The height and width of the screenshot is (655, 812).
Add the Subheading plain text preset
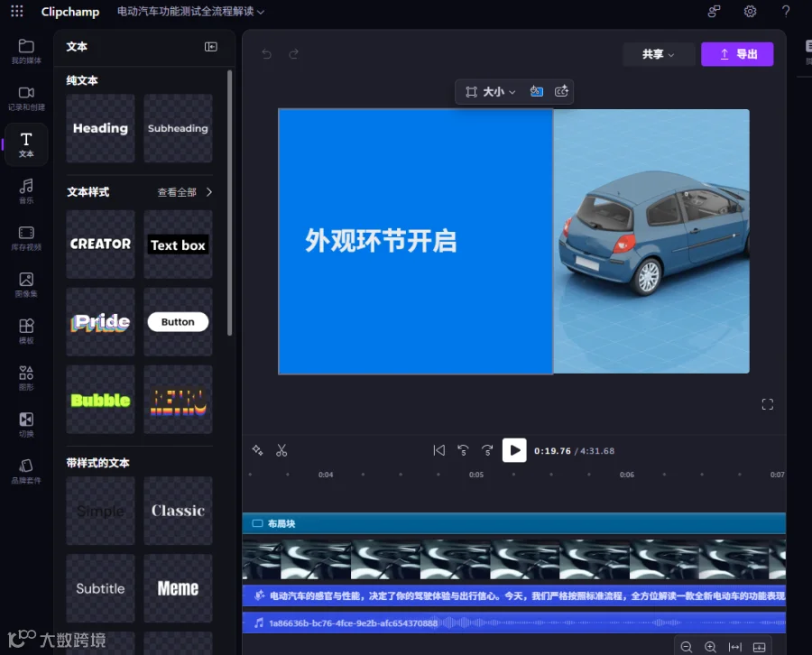click(x=178, y=128)
